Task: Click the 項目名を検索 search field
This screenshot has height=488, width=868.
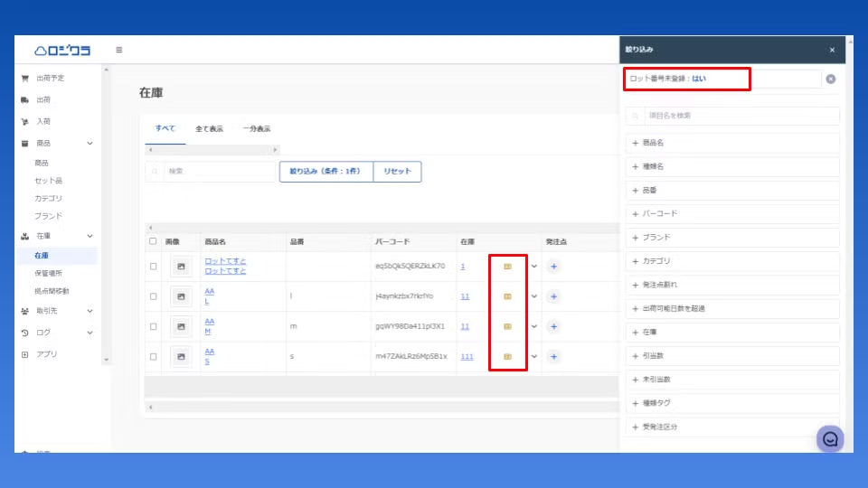Action: [x=732, y=116]
